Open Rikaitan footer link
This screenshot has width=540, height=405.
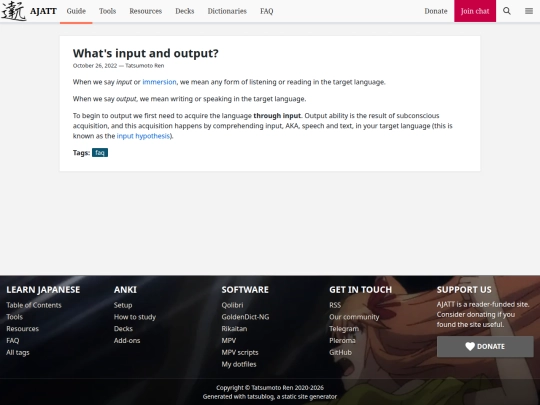[234, 329]
